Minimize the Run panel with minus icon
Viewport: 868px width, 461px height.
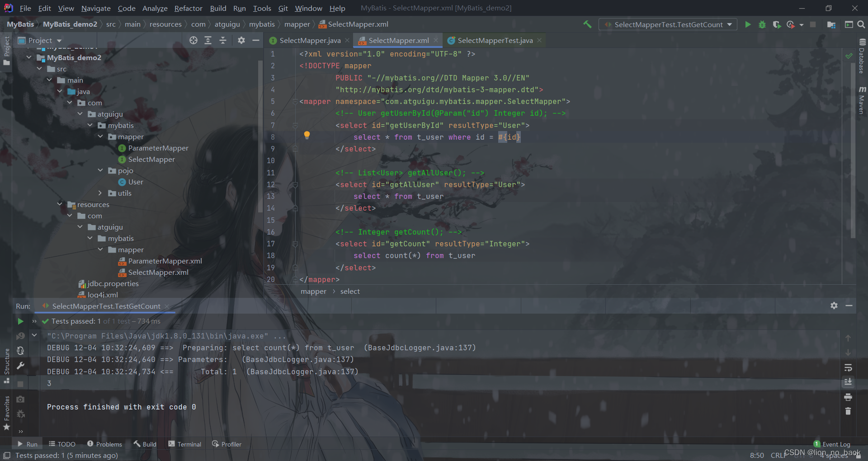(x=849, y=306)
